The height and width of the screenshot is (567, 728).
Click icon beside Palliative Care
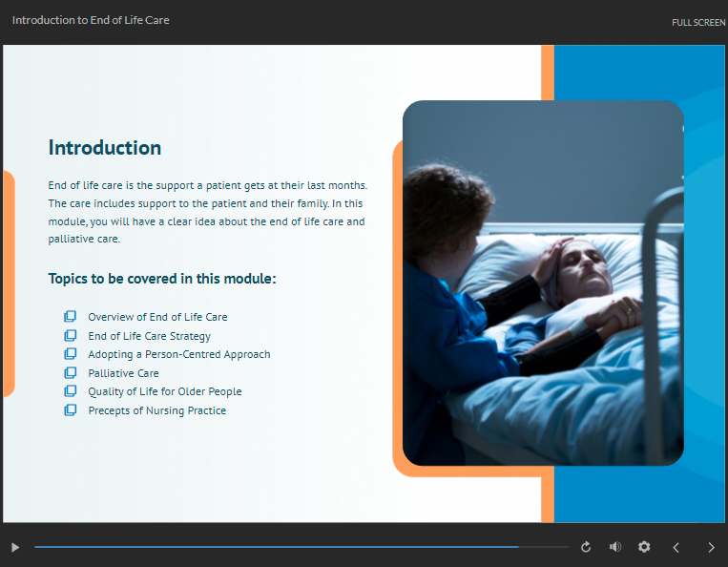pyautogui.click(x=70, y=373)
